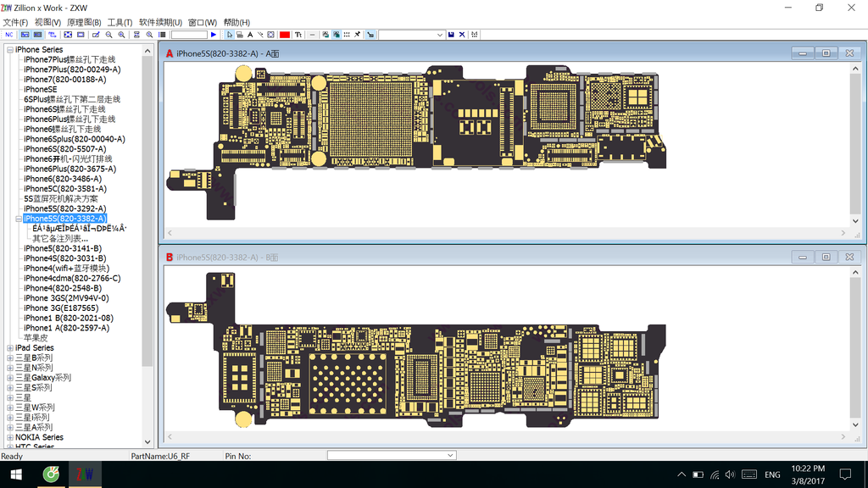Expand the 三星Galaxy系列 tree node
The width and height of the screenshot is (868, 488).
tap(10, 378)
